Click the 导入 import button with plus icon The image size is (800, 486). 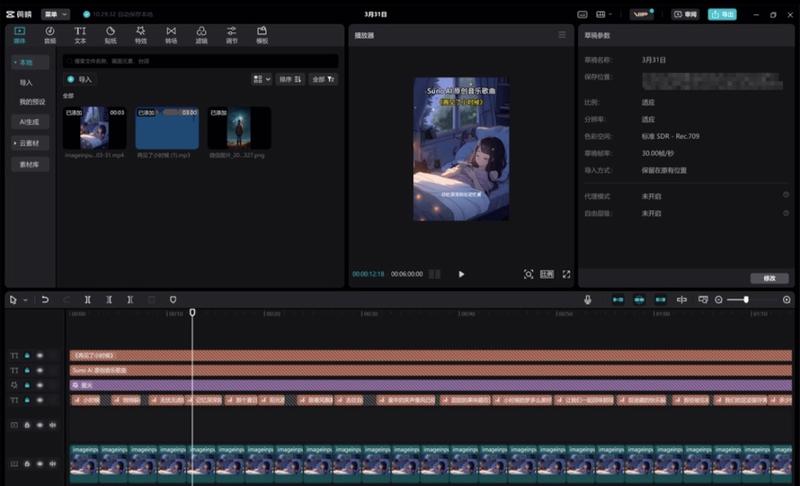click(x=79, y=80)
